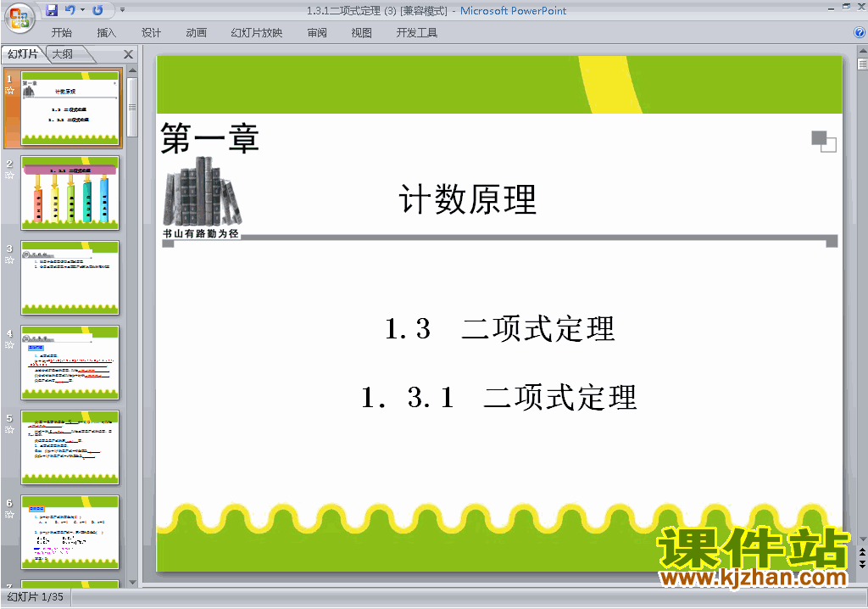
Task: Open the 插入 ribbon tab
Action: point(106,33)
